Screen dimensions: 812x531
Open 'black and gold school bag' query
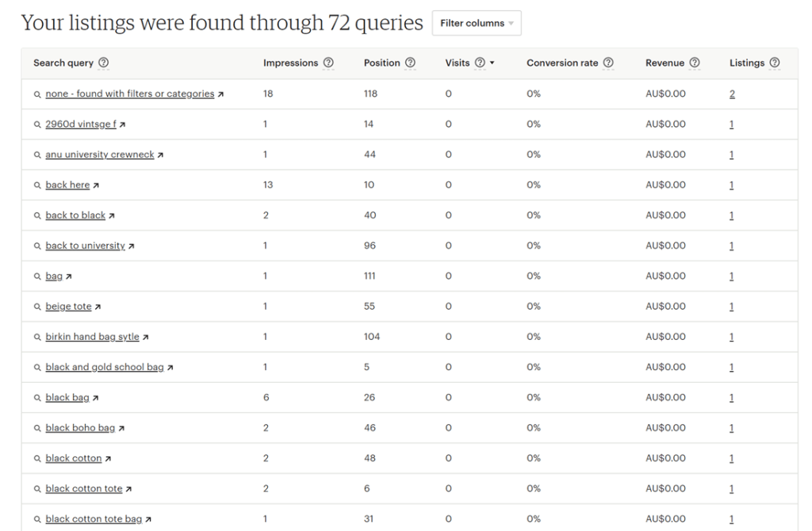[105, 368]
